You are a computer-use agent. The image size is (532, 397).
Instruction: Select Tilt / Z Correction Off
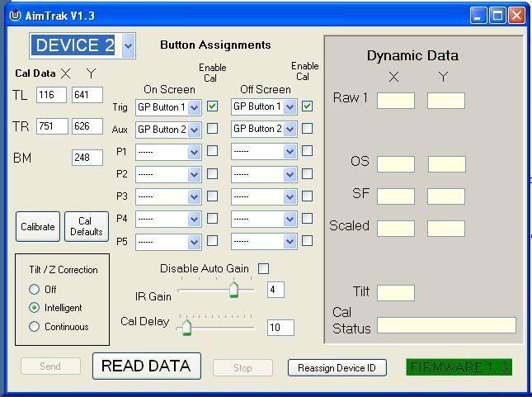tap(34, 289)
